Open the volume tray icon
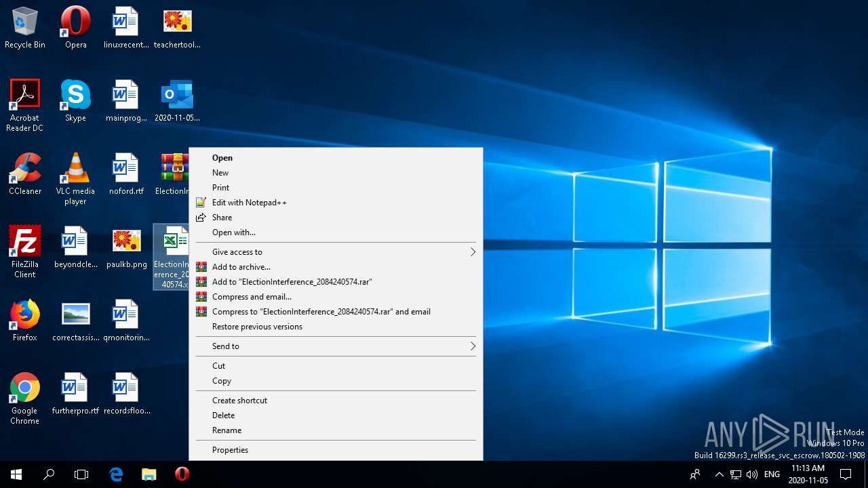The height and width of the screenshot is (488, 868). coord(751,474)
